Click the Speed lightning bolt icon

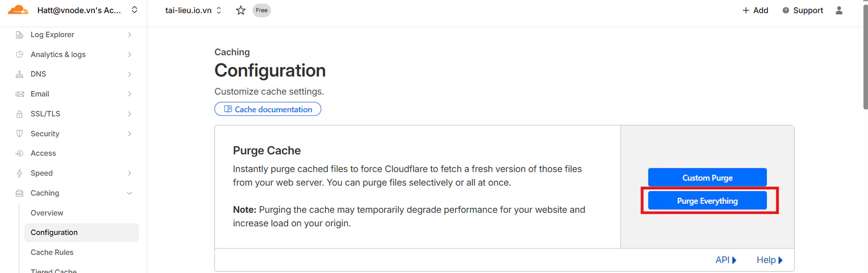coord(19,173)
